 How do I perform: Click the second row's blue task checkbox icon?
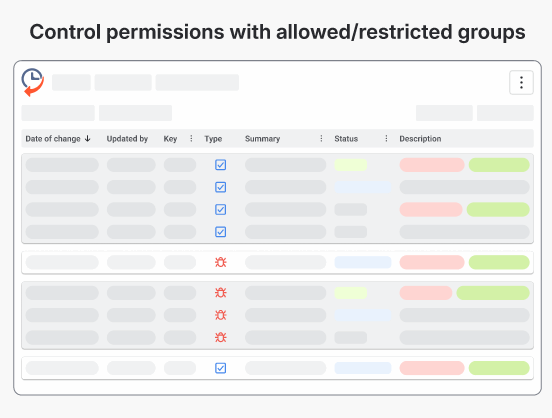pyautogui.click(x=220, y=187)
